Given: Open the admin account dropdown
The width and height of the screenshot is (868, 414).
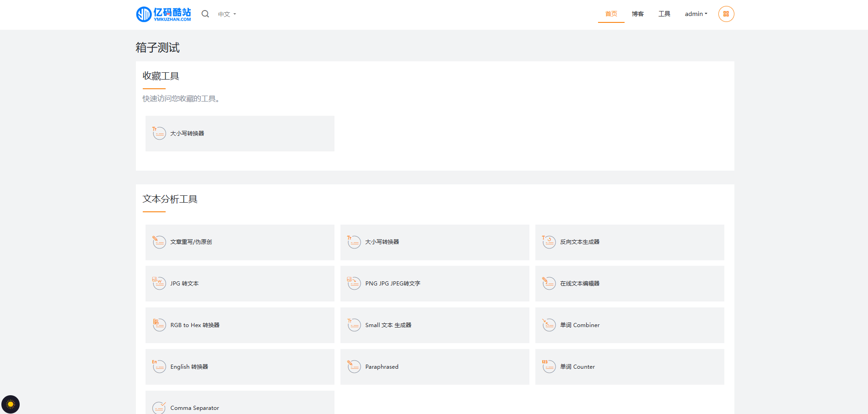Looking at the screenshot, I should point(695,14).
